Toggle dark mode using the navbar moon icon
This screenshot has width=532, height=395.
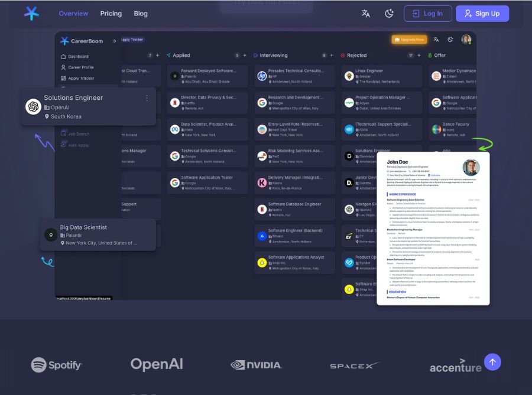click(x=389, y=12)
